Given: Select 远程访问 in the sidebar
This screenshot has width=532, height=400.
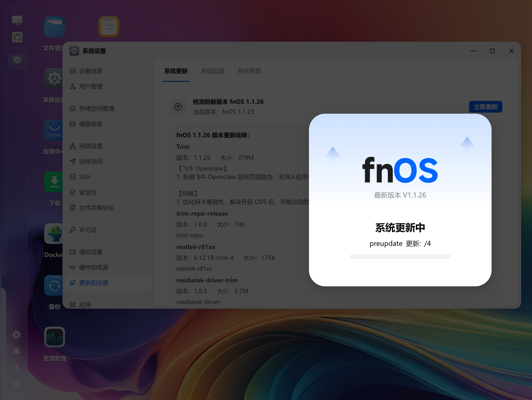Looking at the screenshot, I should pyautogui.click(x=108, y=161).
